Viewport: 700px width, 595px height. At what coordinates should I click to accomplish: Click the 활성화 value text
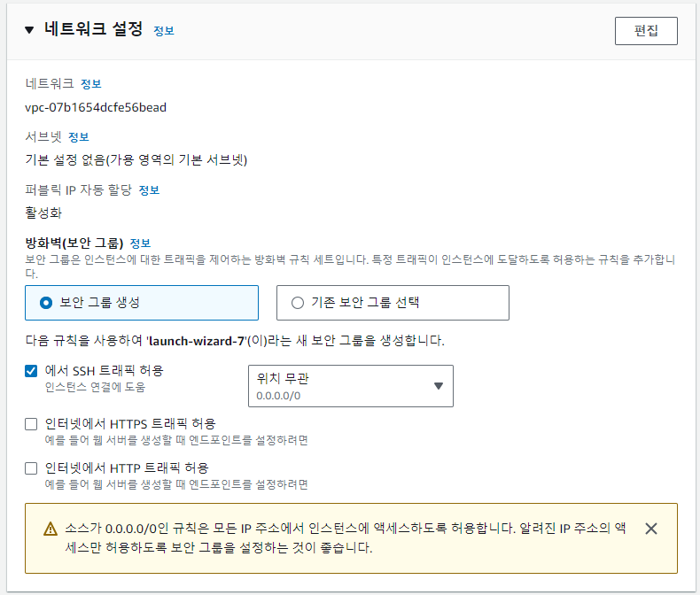point(43,212)
